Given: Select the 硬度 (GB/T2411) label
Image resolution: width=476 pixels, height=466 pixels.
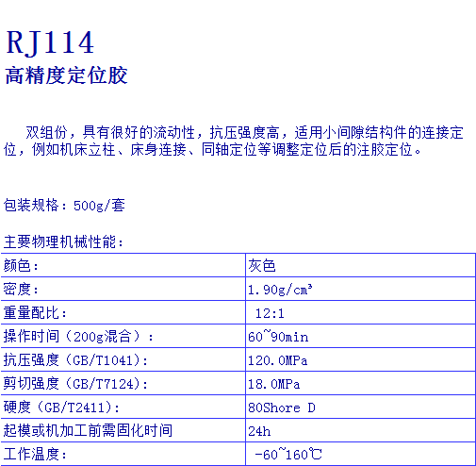Looking at the screenshot, I should point(61,408).
